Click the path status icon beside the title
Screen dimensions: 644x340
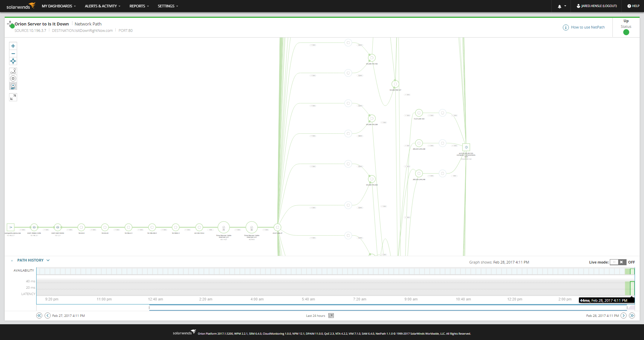(x=10, y=24)
